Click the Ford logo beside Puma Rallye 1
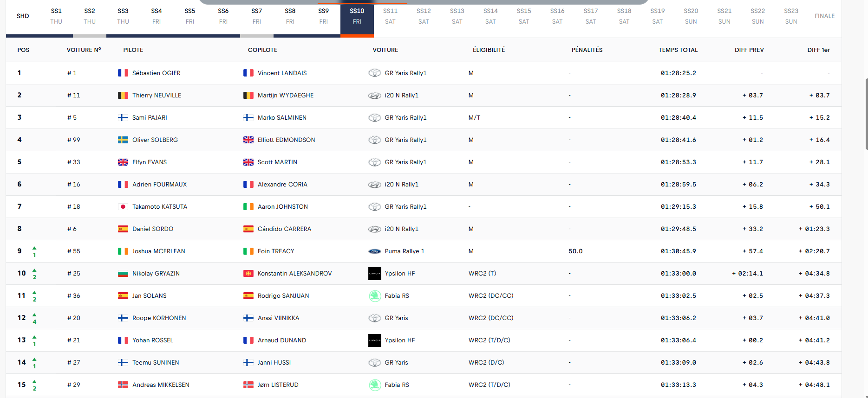 point(375,251)
